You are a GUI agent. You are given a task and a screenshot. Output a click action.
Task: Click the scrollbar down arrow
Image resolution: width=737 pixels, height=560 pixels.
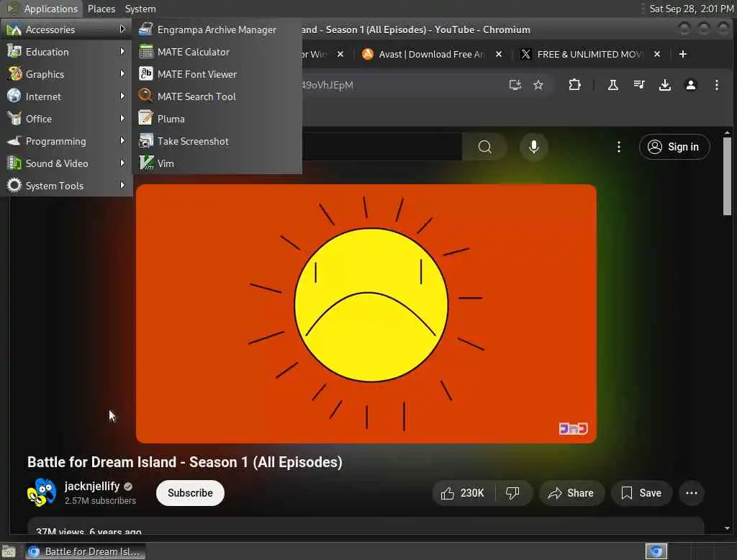(x=727, y=528)
